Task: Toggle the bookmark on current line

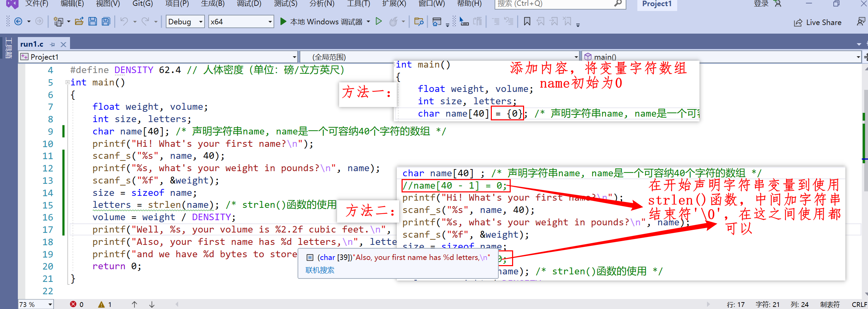Action: click(x=527, y=22)
